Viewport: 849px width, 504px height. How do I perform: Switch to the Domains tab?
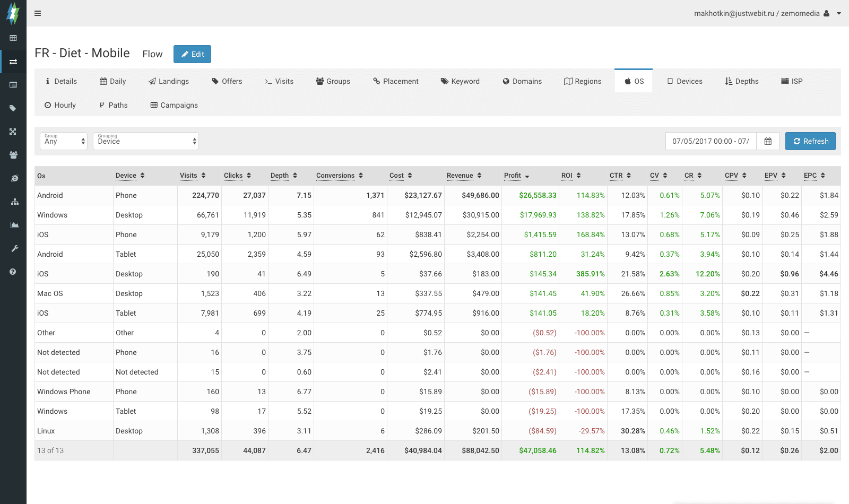tap(522, 81)
